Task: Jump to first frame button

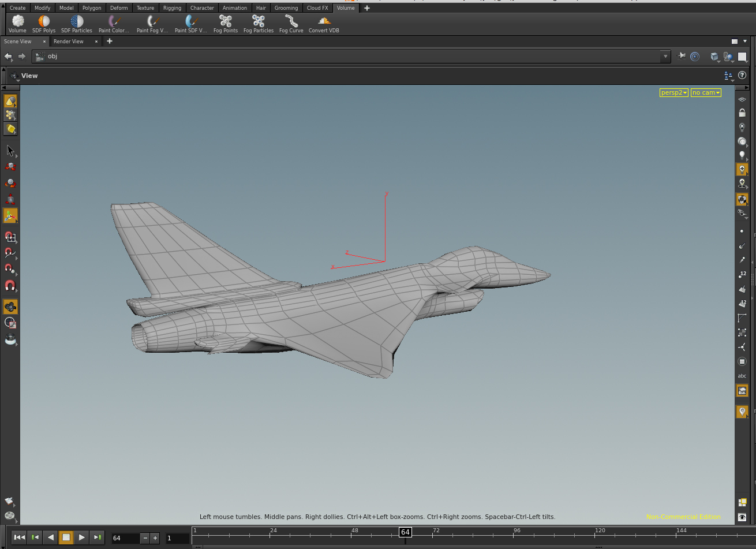Action: pyautogui.click(x=19, y=537)
